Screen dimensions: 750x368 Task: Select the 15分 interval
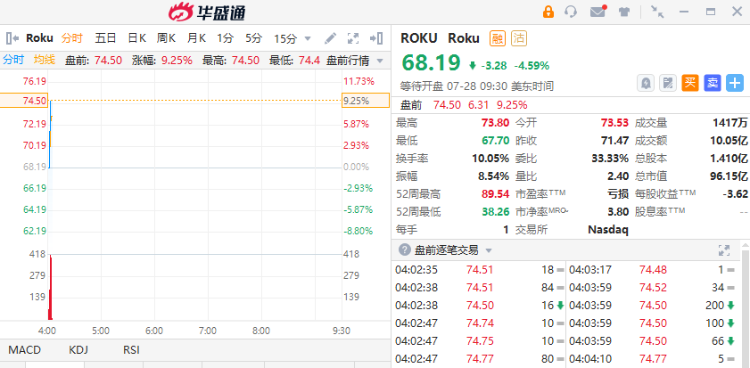click(x=286, y=38)
